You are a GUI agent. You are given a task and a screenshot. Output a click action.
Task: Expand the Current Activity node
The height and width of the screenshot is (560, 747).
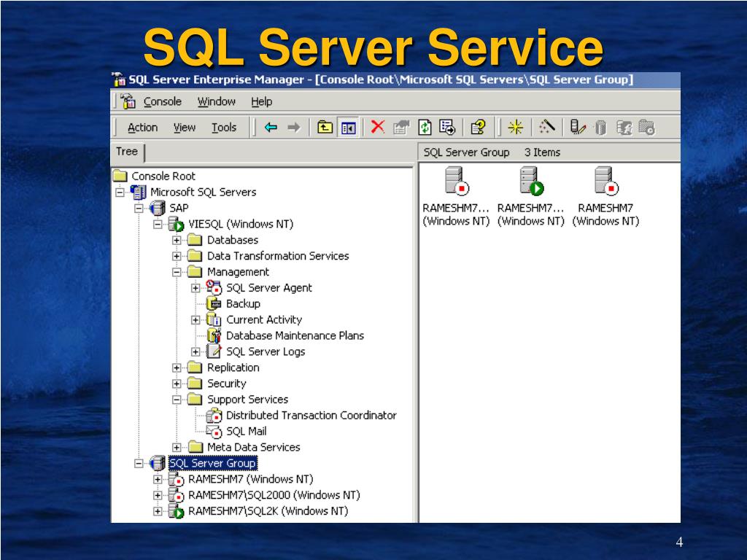pyautogui.click(x=196, y=320)
